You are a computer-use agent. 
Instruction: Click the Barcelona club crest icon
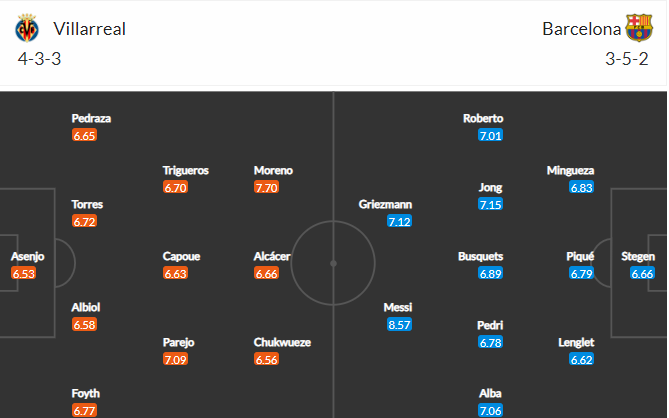click(639, 28)
